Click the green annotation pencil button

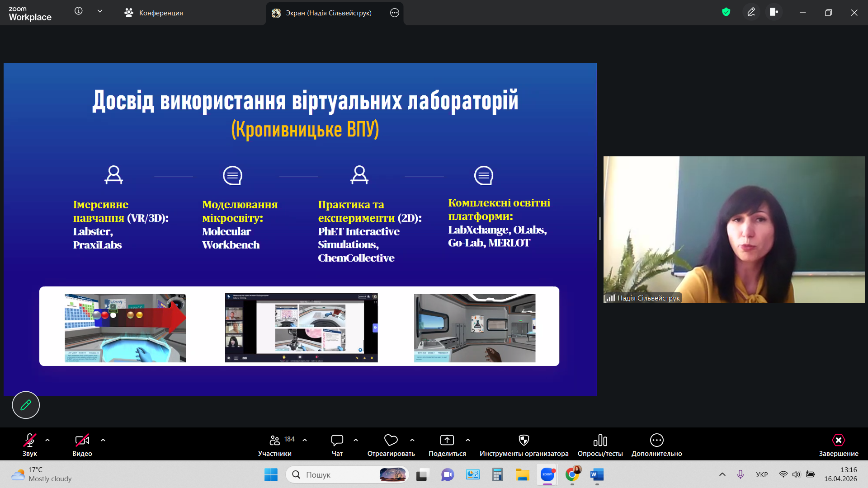pyautogui.click(x=26, y=405)
